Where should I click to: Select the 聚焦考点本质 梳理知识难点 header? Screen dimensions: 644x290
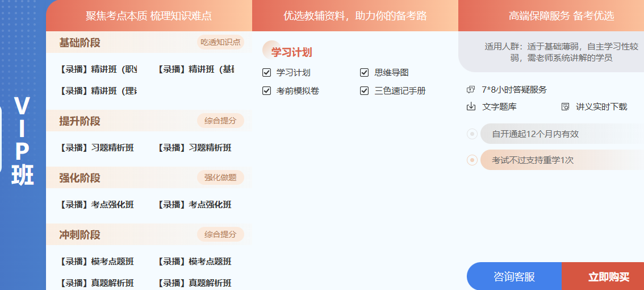(x=149, y=15)
